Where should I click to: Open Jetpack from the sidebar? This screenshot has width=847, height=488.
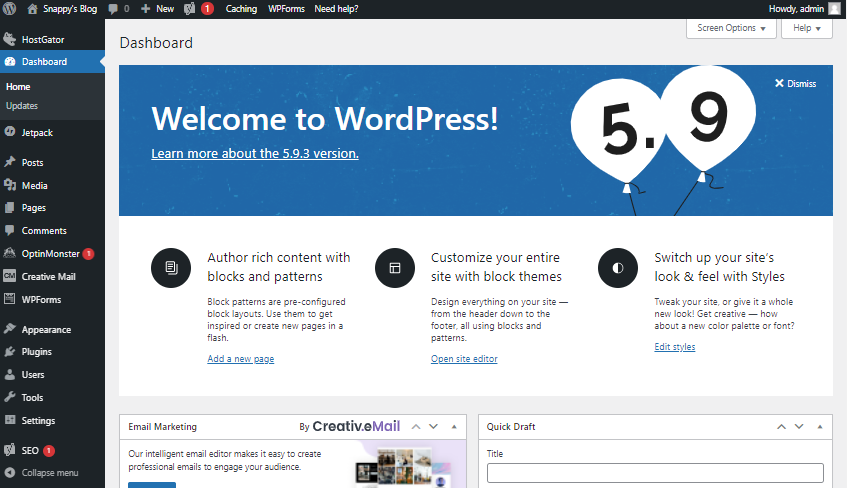38,131
